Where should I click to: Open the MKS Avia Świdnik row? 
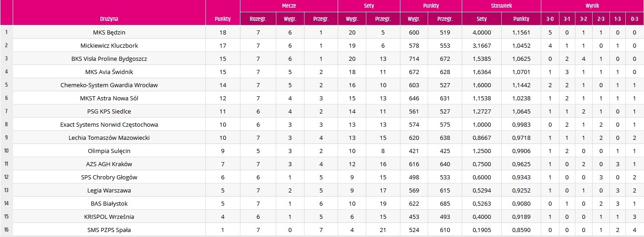point(322,72)
